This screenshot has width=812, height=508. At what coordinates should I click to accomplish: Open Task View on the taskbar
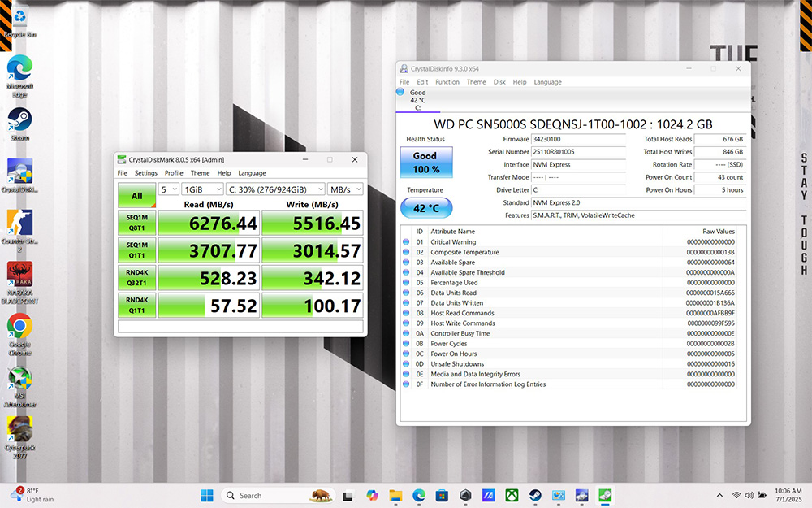[348, 496]
